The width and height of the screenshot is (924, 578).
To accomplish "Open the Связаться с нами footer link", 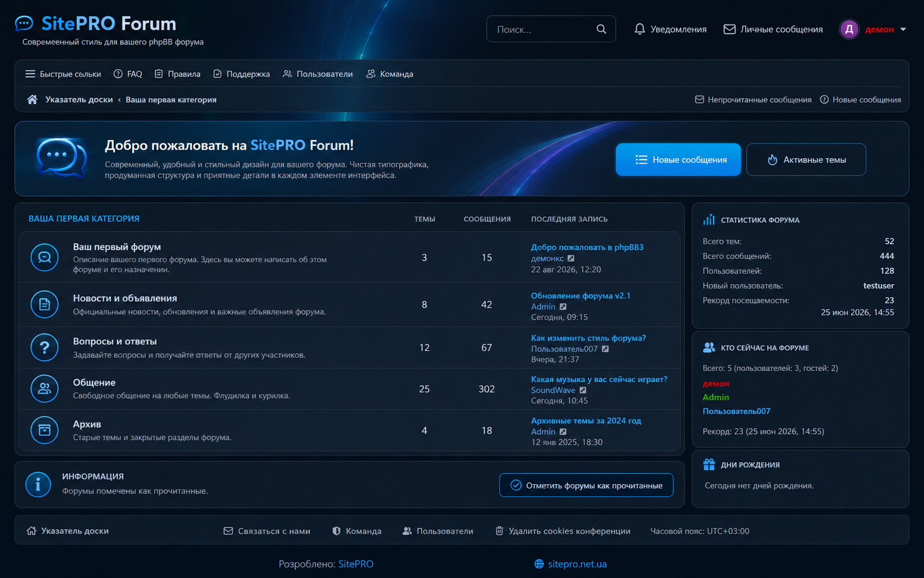I will (267, 531).
